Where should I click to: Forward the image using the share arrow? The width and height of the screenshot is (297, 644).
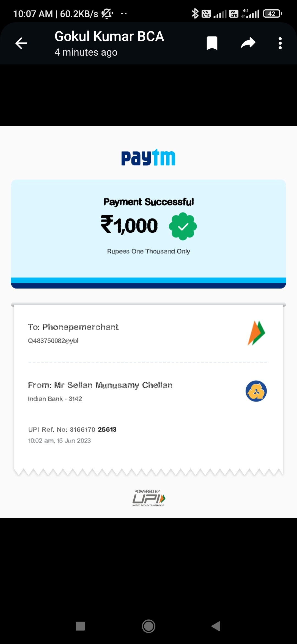tap(248, 43)
